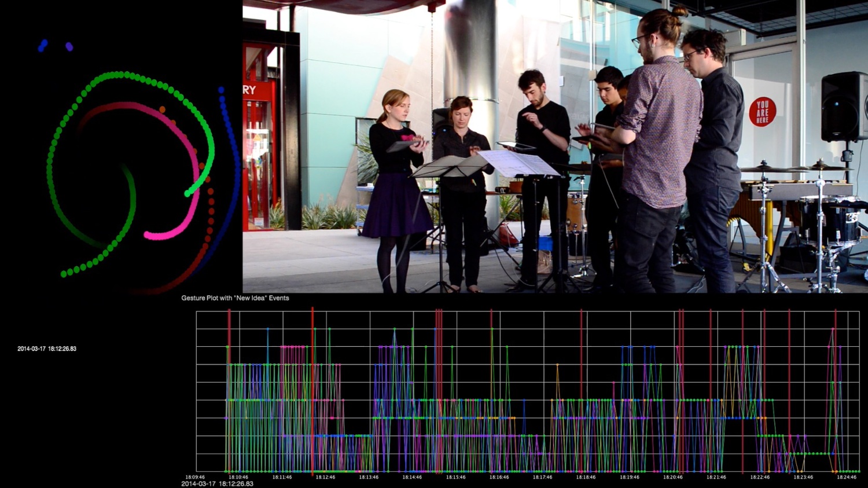Click the 18:10:46 axis label
The height and width of the screenshot is (488, 868).
238,478
